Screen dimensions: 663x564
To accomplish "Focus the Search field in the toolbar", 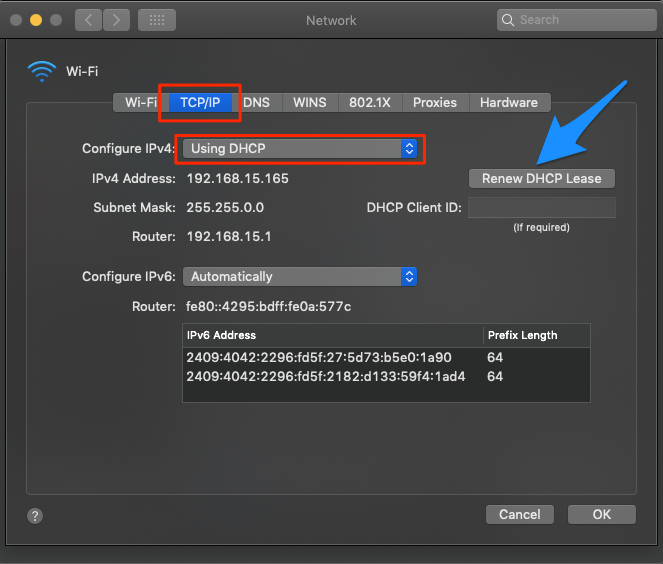I will pyautogui.click(x=577, y=20).
